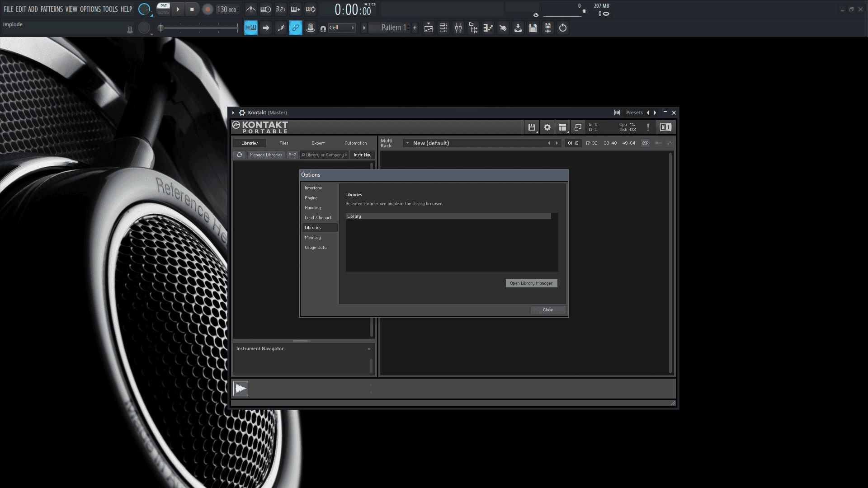
Task: Expand the Kontakt plugin menu arrow
Action: pyautogui.click(x=233, y=113)
